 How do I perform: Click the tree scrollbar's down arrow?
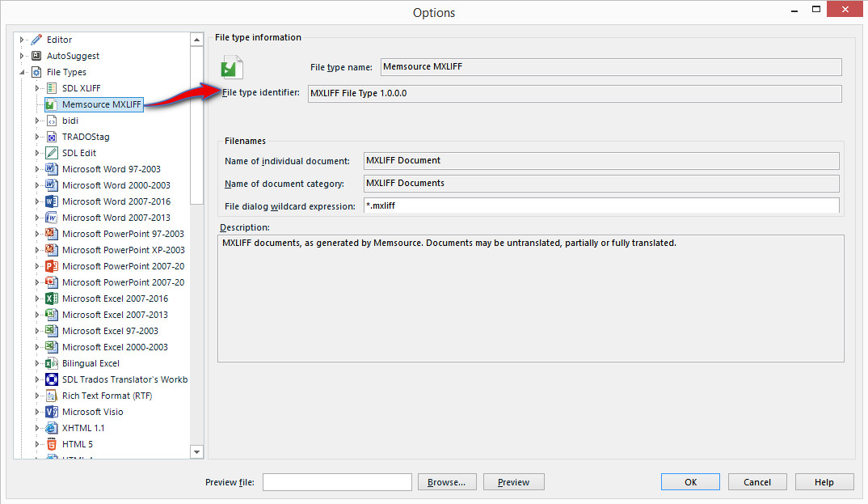click(x=196, y=452)
